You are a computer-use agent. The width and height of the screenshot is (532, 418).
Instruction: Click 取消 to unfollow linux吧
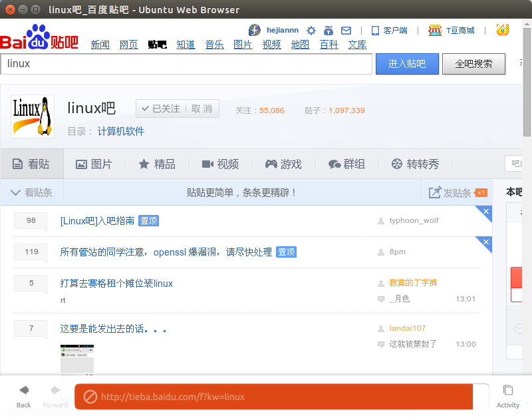pos(202,108)
